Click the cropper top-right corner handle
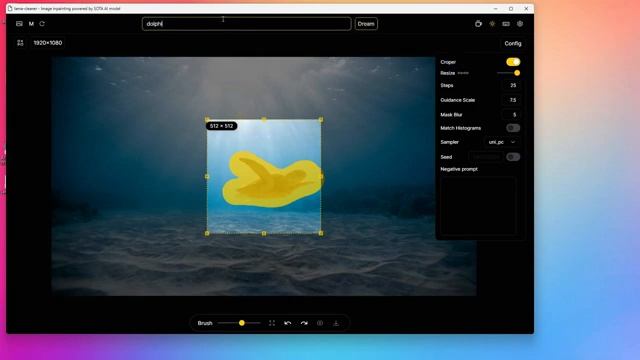The image size is (640, 360). [321, 120]
